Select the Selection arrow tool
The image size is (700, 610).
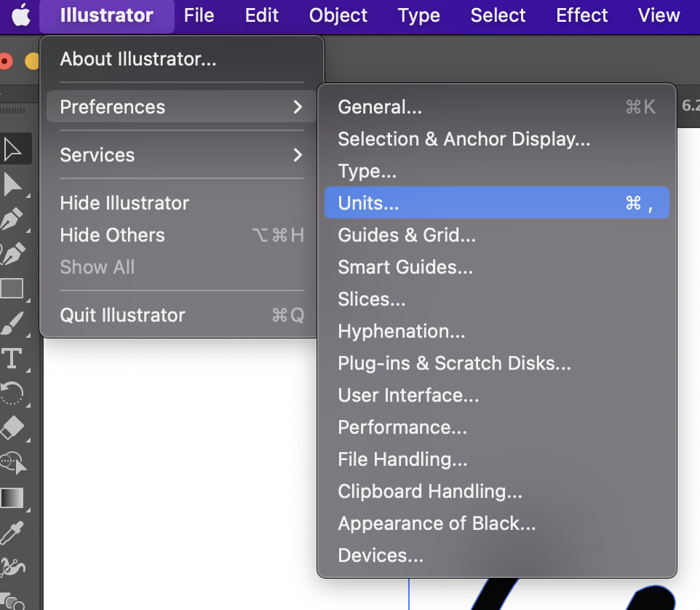13,149
